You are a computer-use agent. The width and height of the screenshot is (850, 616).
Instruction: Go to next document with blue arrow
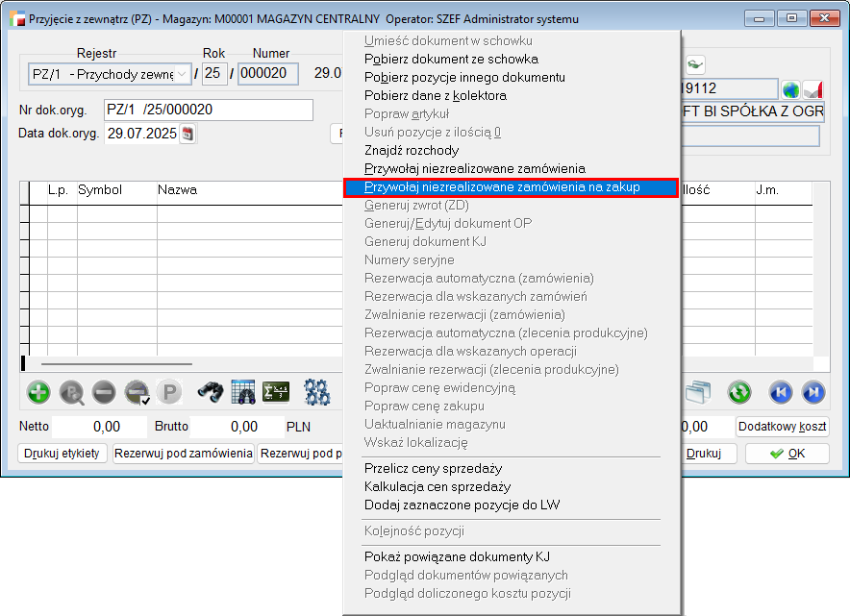pos(813,392)
